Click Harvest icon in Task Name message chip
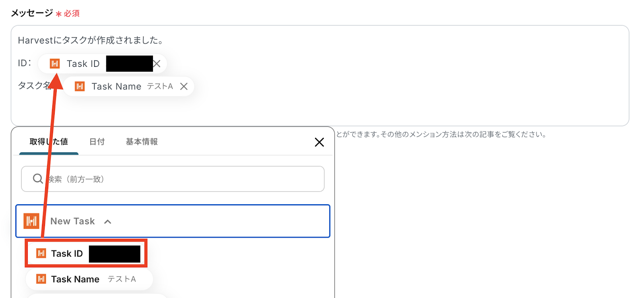Viewport: 644px width, 298px height. click(80, 87)
